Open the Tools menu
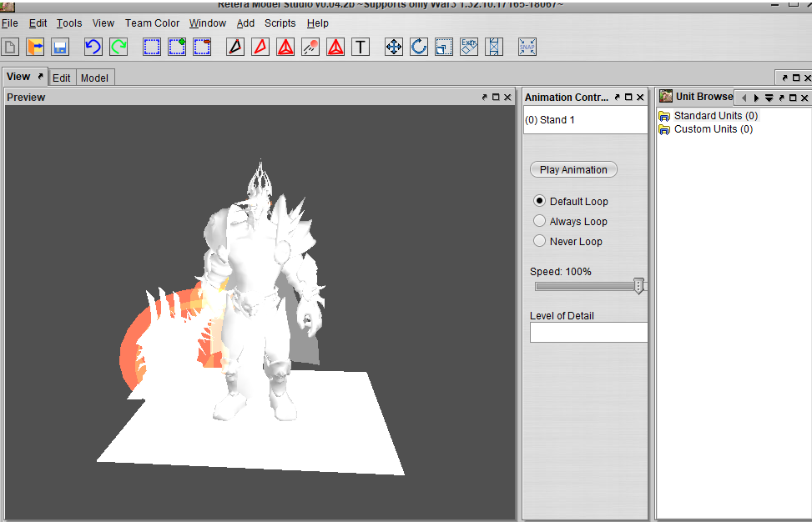This screenshot has height=522, width=812. tap(69, 23)
